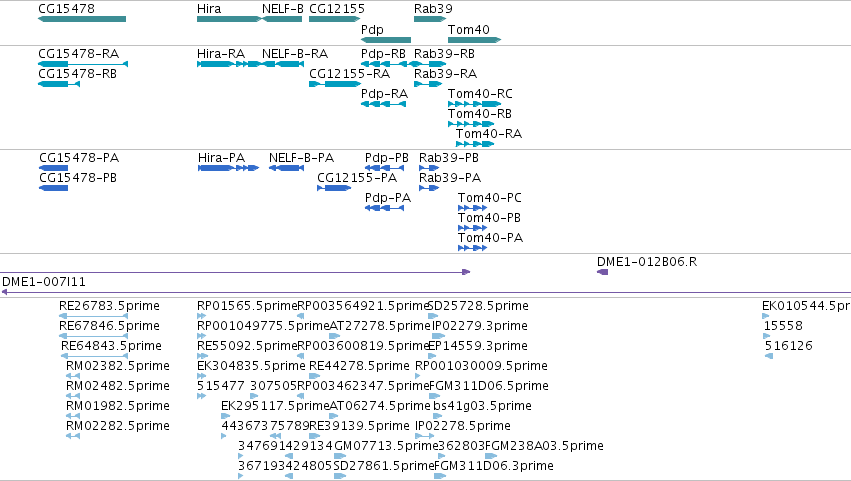This screenshot has height=481, width=851.
Task: Select the RM02482.5prime EST
Action: click(73, 396)
